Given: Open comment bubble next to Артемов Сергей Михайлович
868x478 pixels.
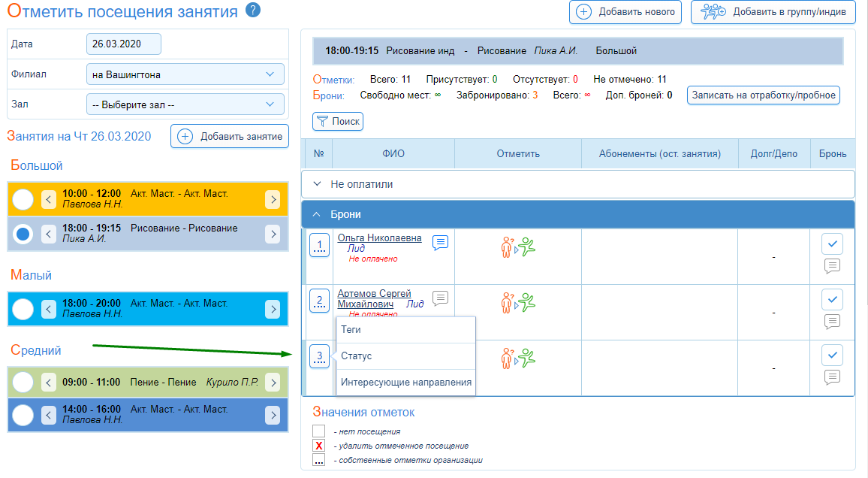Looking at the screenshot, I should click(441, 298).
